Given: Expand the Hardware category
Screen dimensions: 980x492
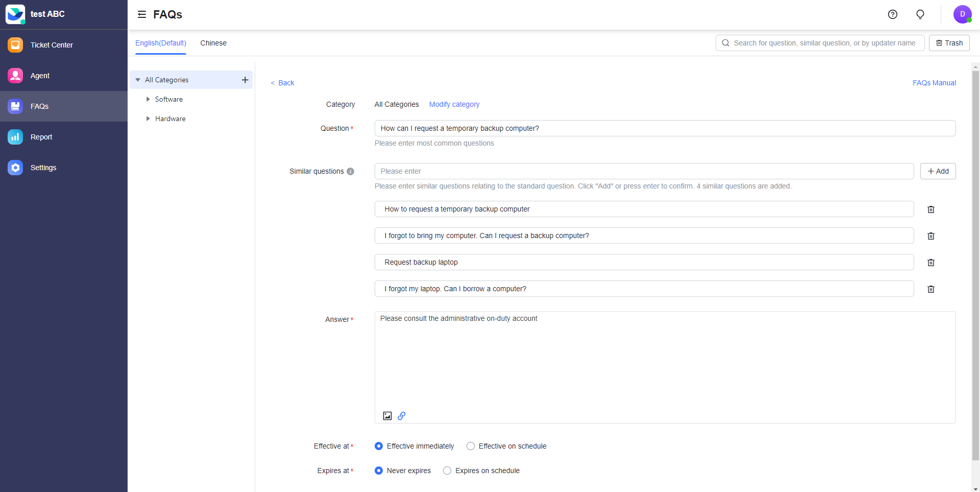Looking at the screenshot, I should point(148,119).
